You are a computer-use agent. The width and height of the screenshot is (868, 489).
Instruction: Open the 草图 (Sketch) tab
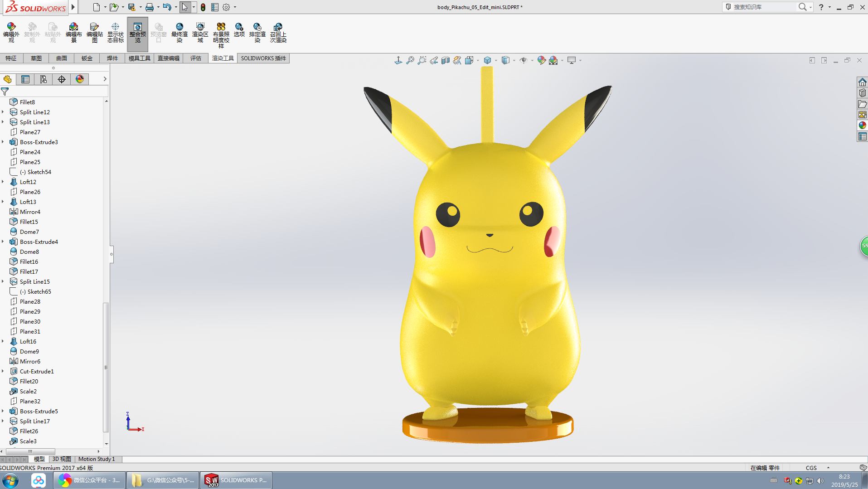click(x=36, y=58)
